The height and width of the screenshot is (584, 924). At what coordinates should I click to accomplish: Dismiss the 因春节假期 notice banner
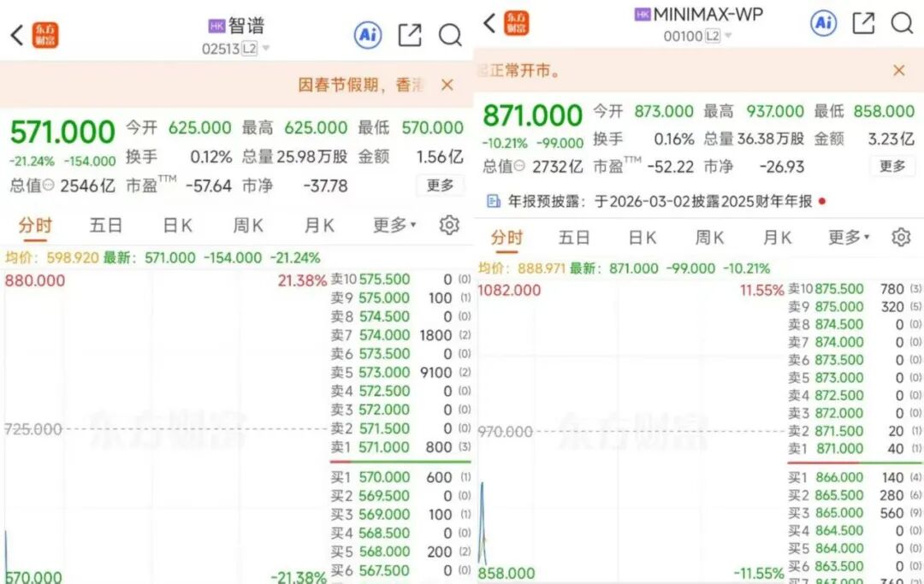point(447,85)
